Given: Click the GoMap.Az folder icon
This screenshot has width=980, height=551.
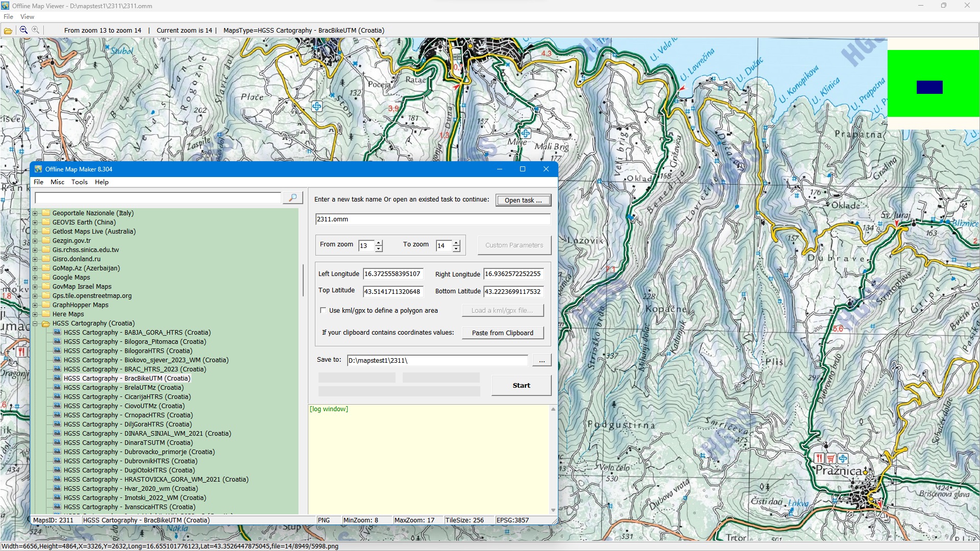Looking at the screenshot, I should coord(46,268).
